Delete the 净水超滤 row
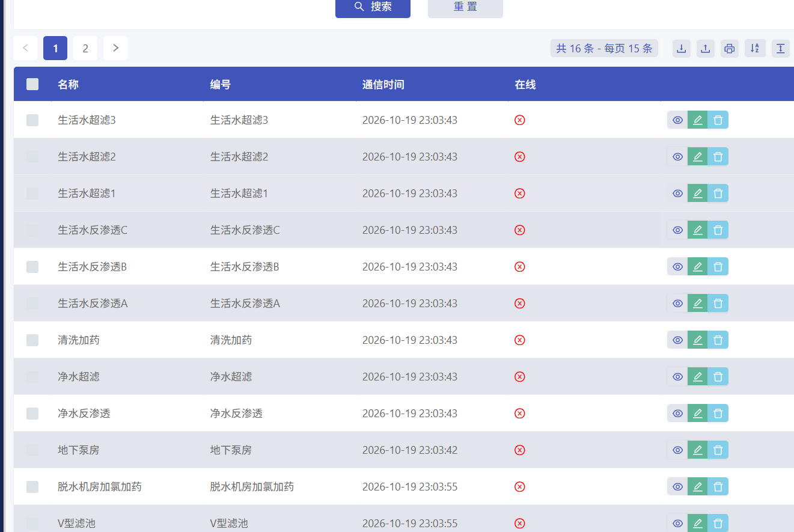The width and height of the screenshot is (794, 532). [x=718, y=377]
